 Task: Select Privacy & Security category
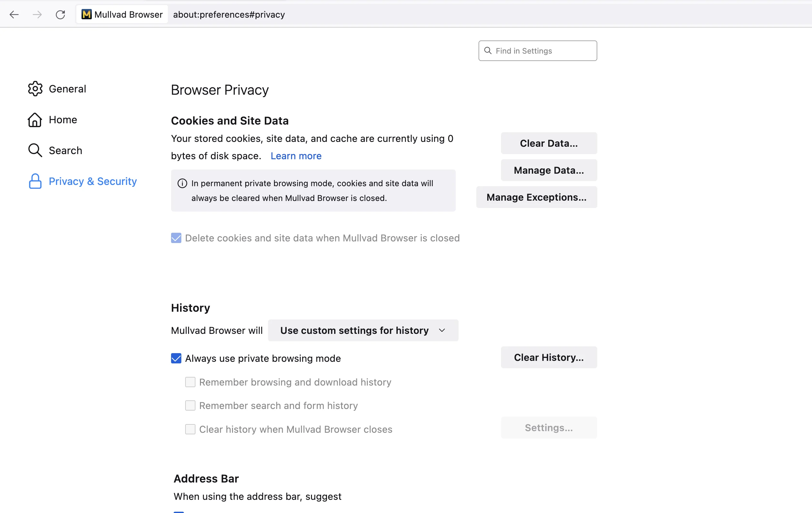click(82, 181)
